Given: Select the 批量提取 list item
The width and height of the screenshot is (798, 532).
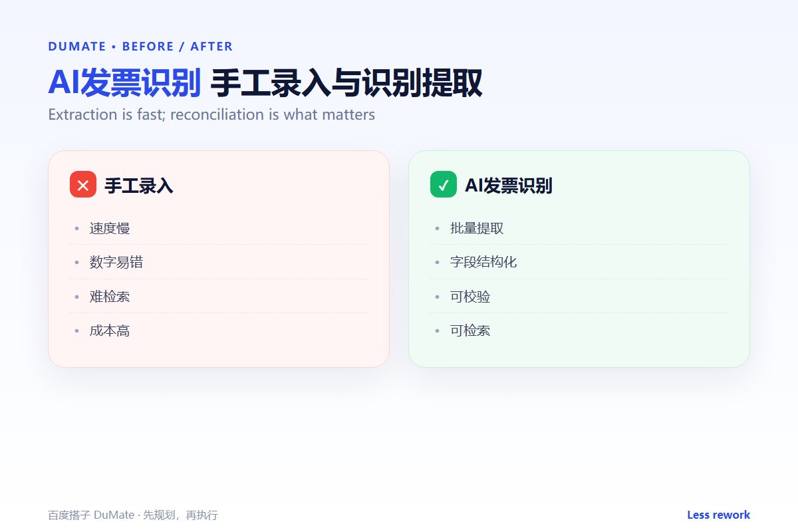Looking at the screenshot, I should 579,228.
